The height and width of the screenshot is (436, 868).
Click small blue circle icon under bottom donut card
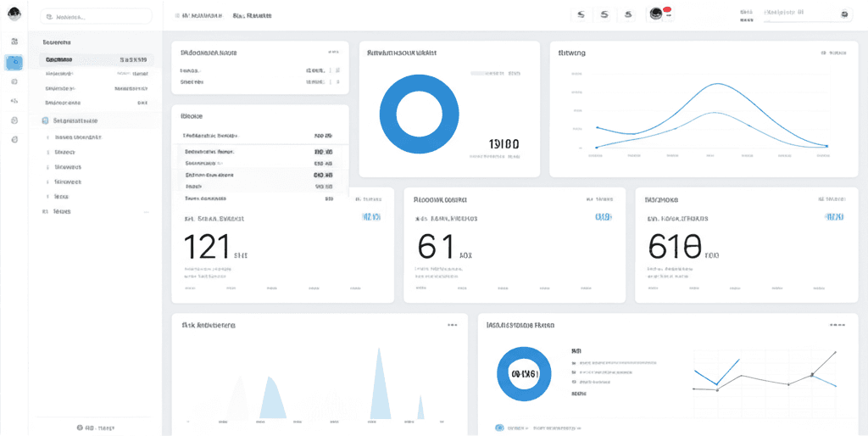pyautogui.click(x=499, y=428)
